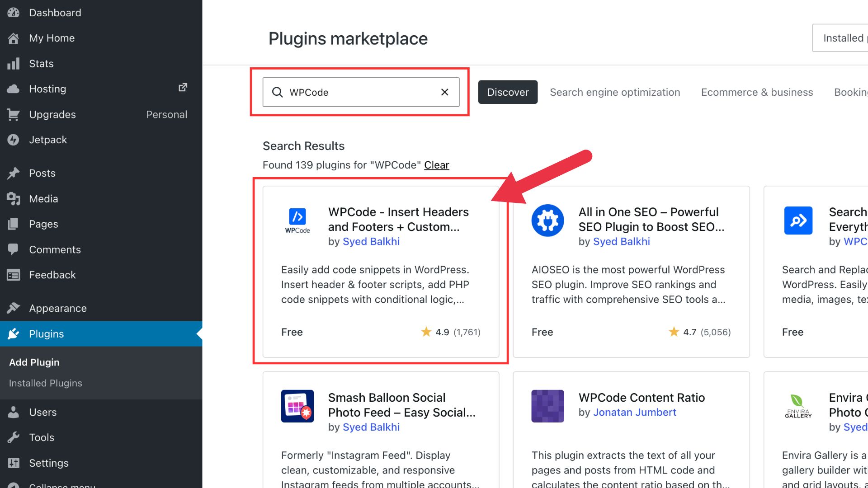The image size is (868, 488).
Task: Click the Pages document icon
Action: (14, 224)
